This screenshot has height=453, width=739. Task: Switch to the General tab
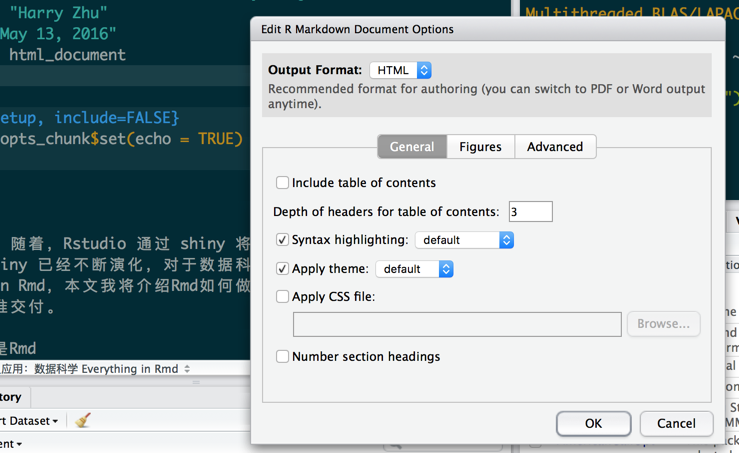pyautogui.click(x=412, y=147)
